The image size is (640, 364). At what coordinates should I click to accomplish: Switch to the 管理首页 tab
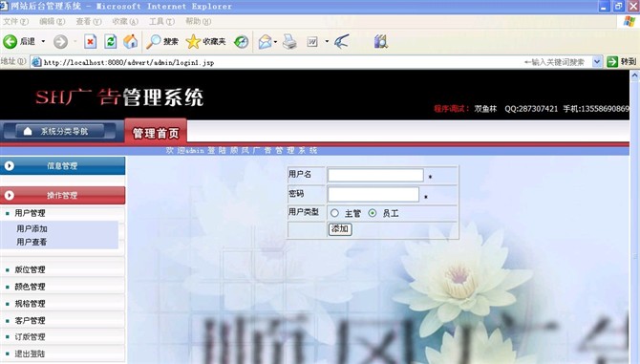pos(156,132)
